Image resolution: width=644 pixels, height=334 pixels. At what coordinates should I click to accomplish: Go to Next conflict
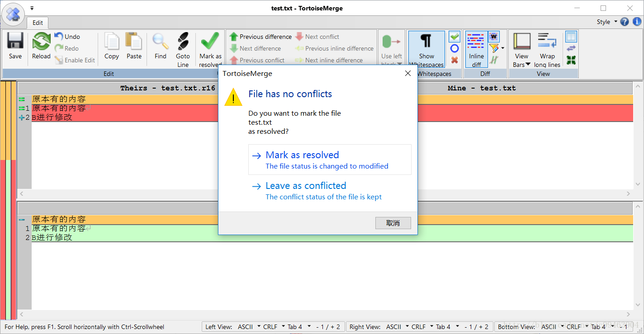coord(317,37)
